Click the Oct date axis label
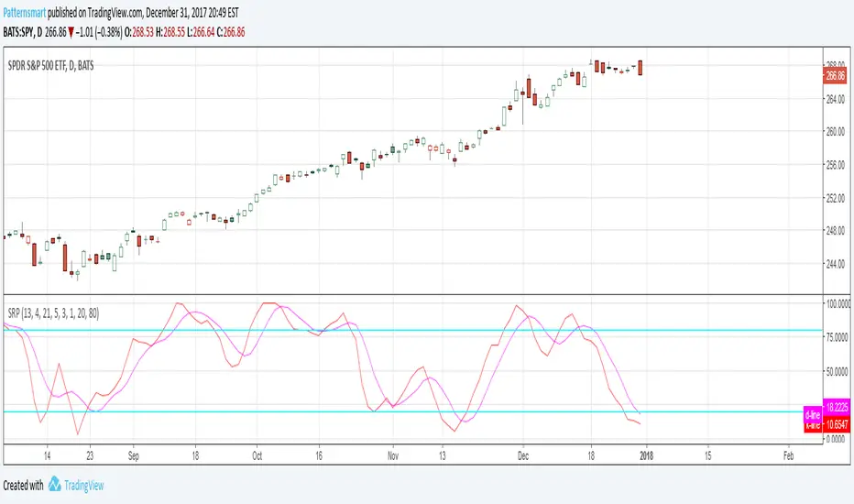The width and height of the screenshot is (854, 504). tap(257, 456)
